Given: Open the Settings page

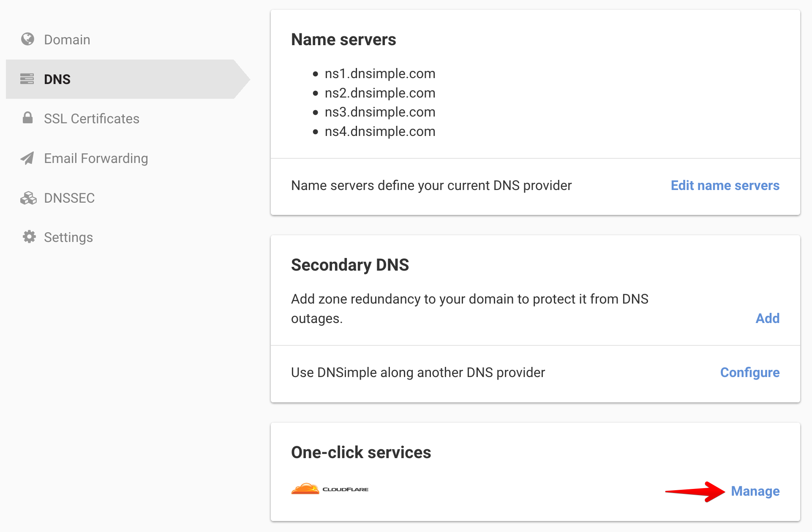Looking at the screenshot, I should (x=68, y=237).
